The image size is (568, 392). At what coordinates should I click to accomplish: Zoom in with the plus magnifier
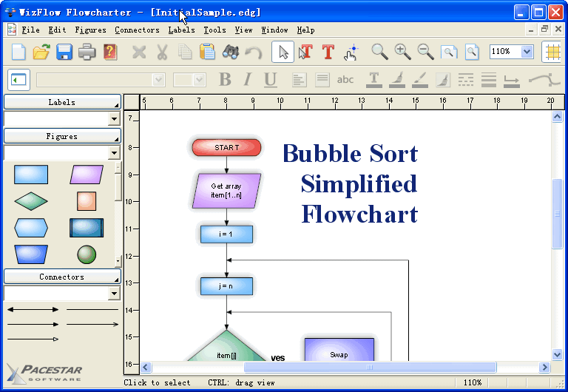coord(402,53)
